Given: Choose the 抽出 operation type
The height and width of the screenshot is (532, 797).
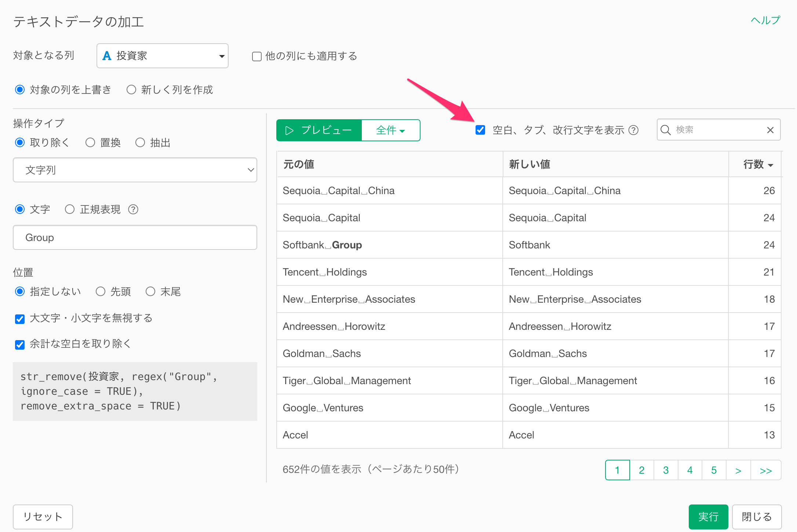Looking at the screenshot, I should click(140, 142).
